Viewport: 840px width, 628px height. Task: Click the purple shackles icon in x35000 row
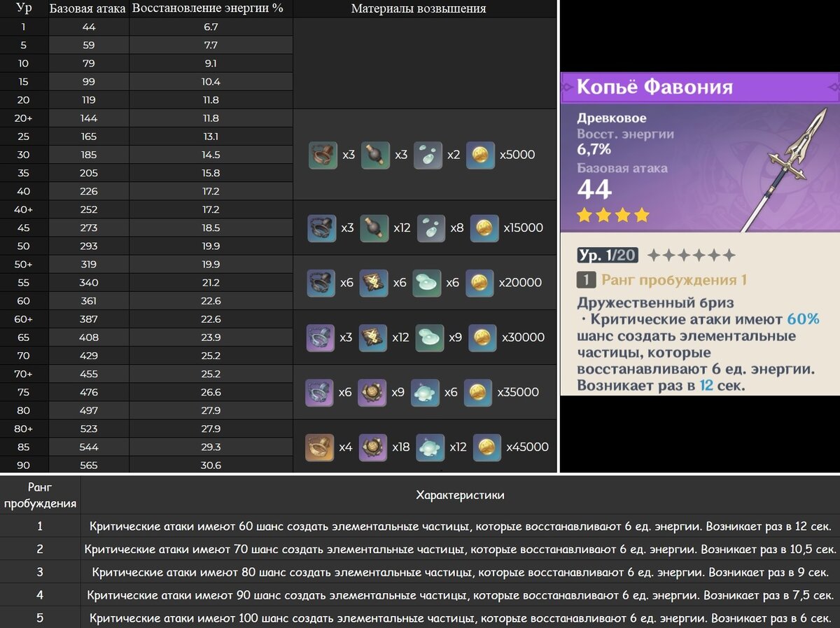[x=320, y=392]
